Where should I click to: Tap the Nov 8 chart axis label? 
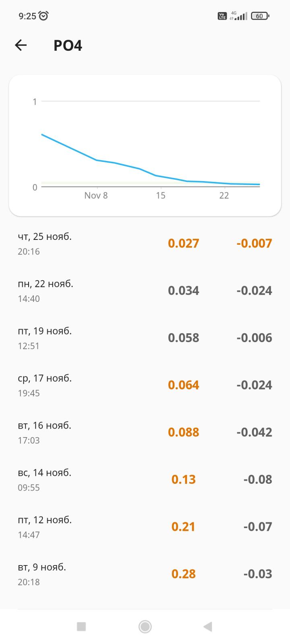tap(96, 196)
